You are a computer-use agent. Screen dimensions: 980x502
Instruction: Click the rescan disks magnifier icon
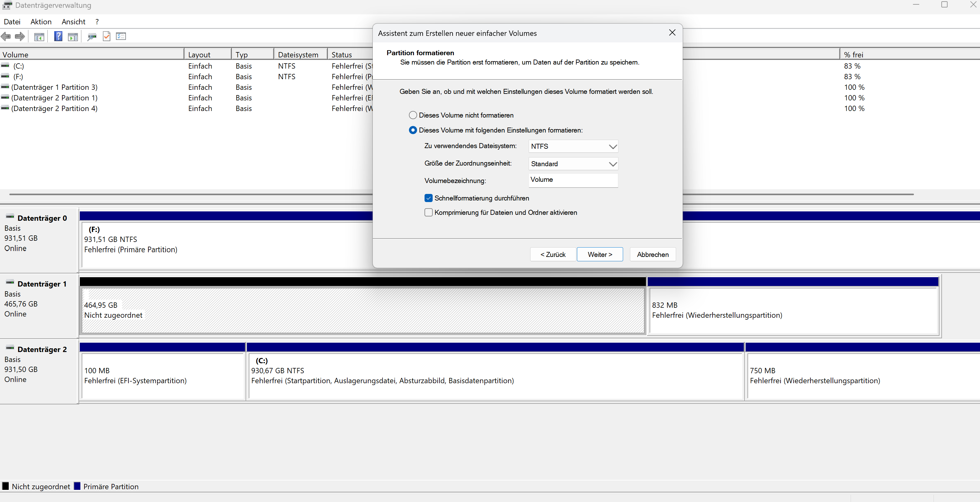pos(92,36)
